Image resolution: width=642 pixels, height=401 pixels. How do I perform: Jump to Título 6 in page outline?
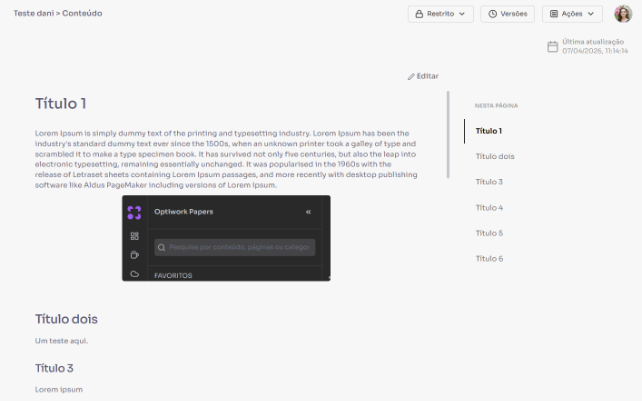tap(489, 259)
